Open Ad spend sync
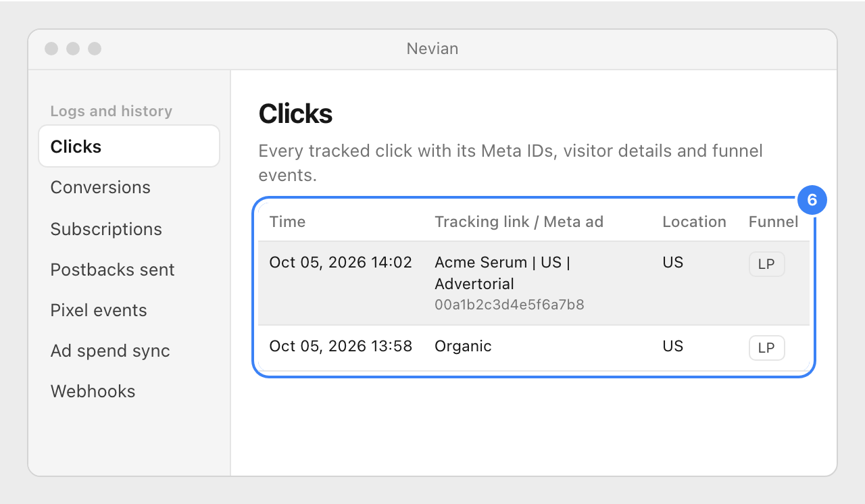The image size is (865, 504). click(110, 351)
